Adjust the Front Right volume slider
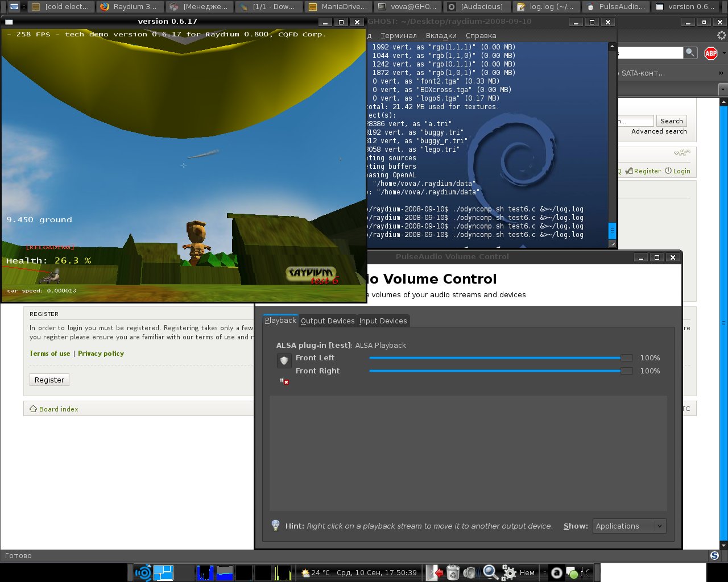The image size is (728, 582). click(x=500, y=371)
